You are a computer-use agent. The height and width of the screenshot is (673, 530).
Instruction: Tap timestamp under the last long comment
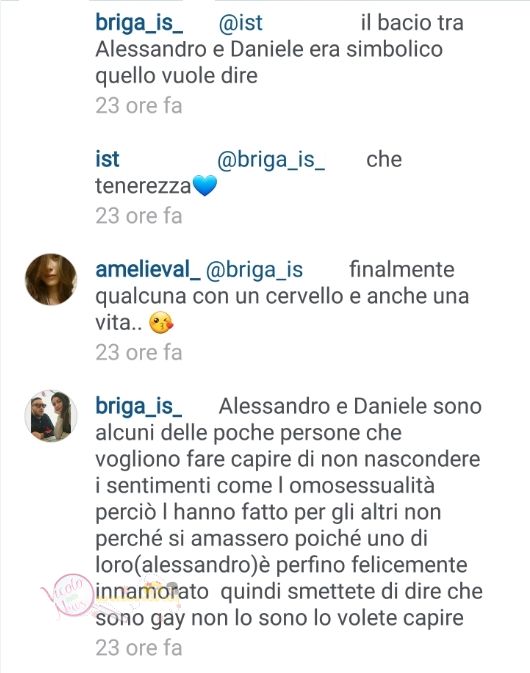[139, 648]
